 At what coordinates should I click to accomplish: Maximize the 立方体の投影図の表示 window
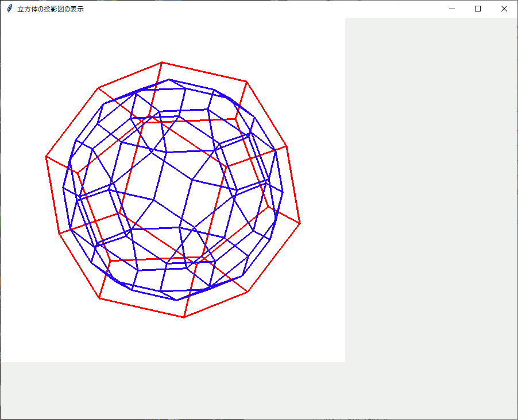[x=478, y=9]
